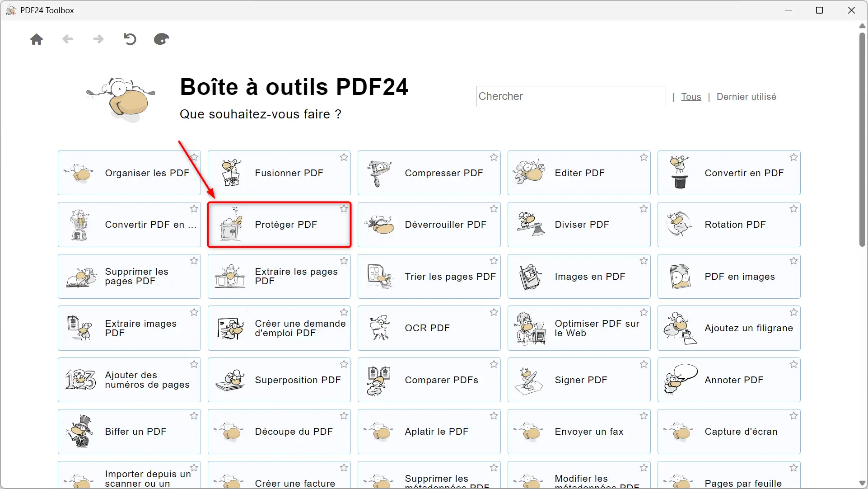This screenshot has height=489, width=868.
Task: Favorite the Signer PDF star
Action: tap(644, 364)
